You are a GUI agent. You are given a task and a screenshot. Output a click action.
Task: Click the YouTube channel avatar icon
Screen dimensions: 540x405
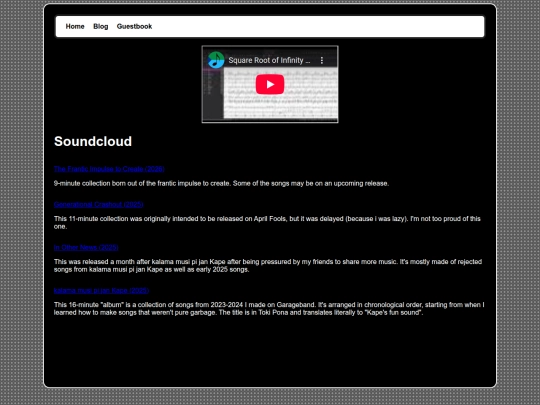pos(216,60)
